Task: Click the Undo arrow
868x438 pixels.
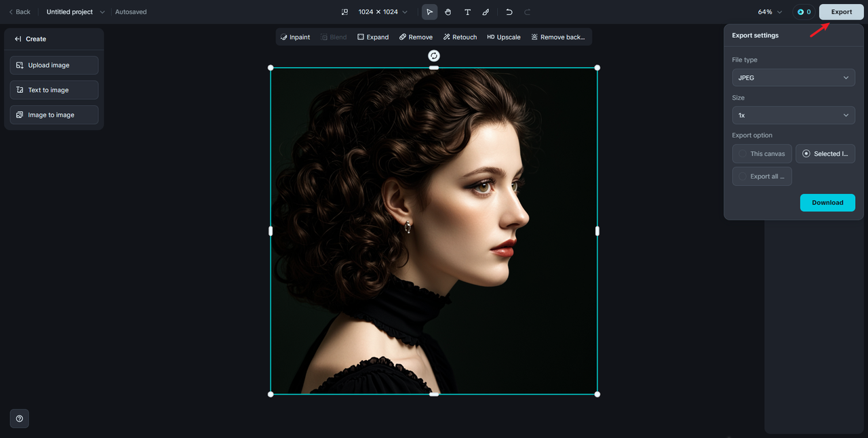Action: coord(509,12)
